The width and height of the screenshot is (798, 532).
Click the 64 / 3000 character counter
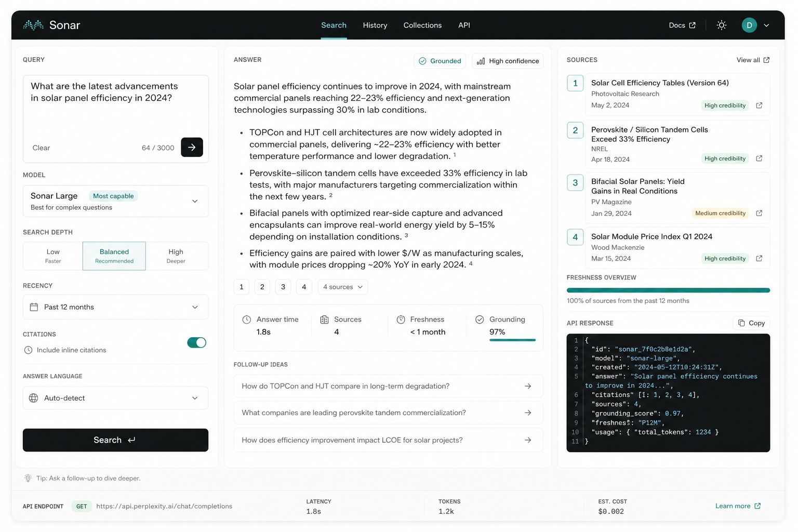(x=158, y=148)
